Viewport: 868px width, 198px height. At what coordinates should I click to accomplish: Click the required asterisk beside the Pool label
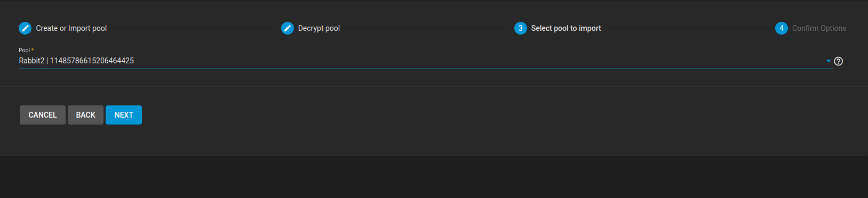(33, 49)
